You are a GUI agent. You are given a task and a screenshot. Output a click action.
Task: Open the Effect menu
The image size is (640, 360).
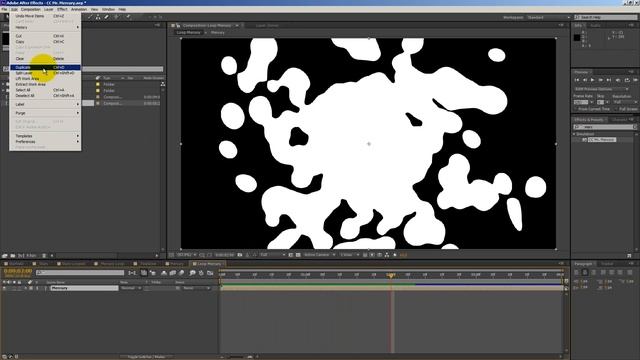(62, 9)
